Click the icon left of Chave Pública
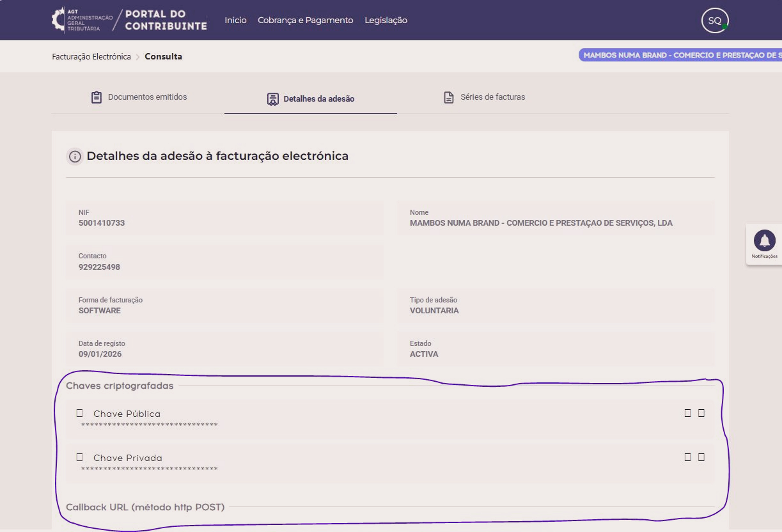The height and width of the screenshot is (532, 782). 80,413
